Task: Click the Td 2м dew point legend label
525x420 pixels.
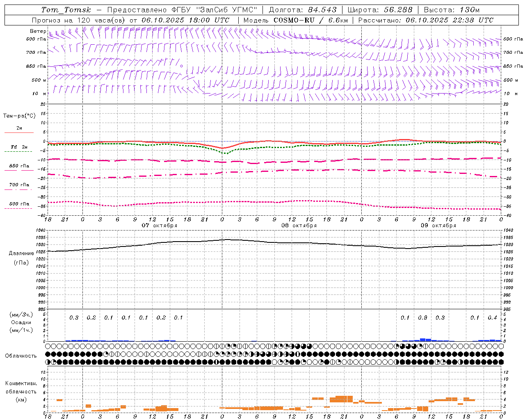Action: pyautogui.click(x=19, y=147)
